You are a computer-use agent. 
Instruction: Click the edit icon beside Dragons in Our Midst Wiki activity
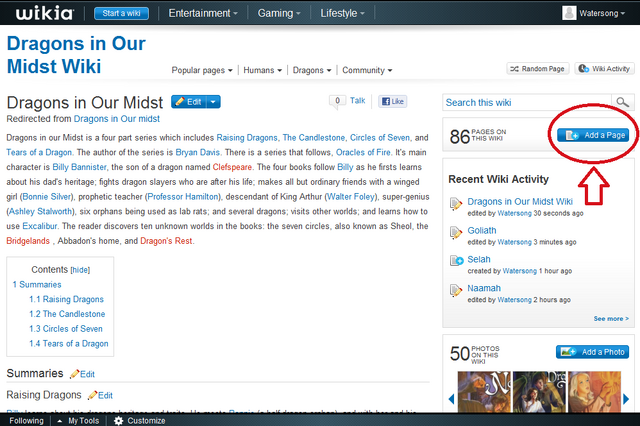coord(456,203)
